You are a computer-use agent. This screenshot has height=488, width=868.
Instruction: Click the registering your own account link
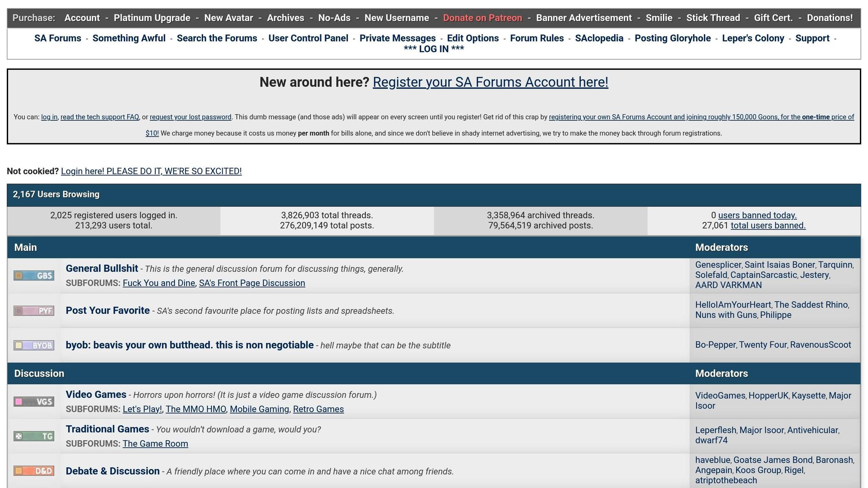(701, 117)
